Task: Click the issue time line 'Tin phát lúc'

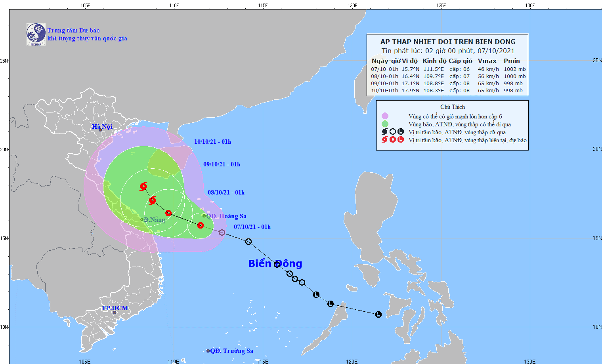Action: coord(448,51)
